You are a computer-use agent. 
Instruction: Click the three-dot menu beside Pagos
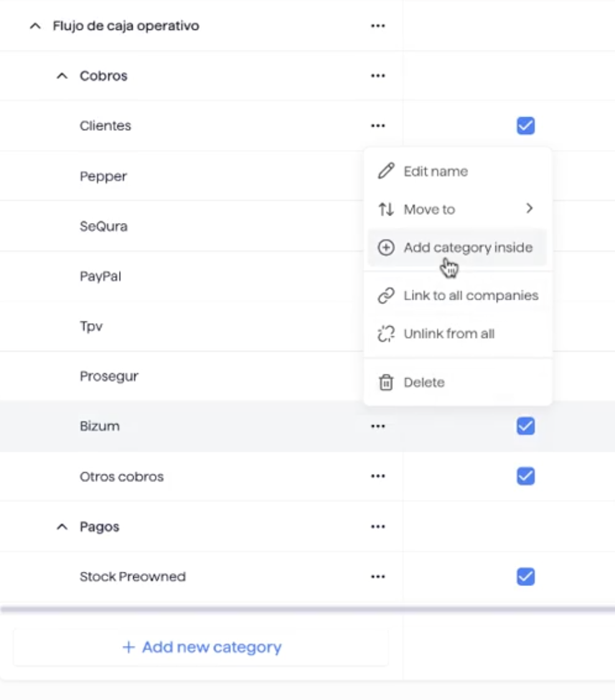click(x=378, y=527)
